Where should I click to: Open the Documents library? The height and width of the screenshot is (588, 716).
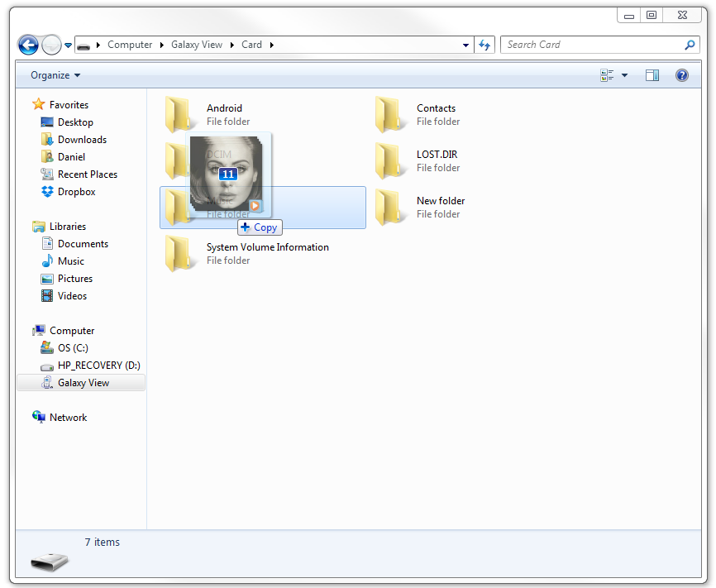coord(84,244)
